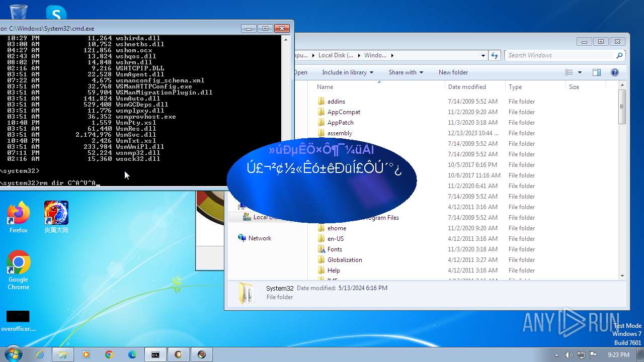Launch Firefox from the desktop
644x362 pixels.
coord(19,217)
